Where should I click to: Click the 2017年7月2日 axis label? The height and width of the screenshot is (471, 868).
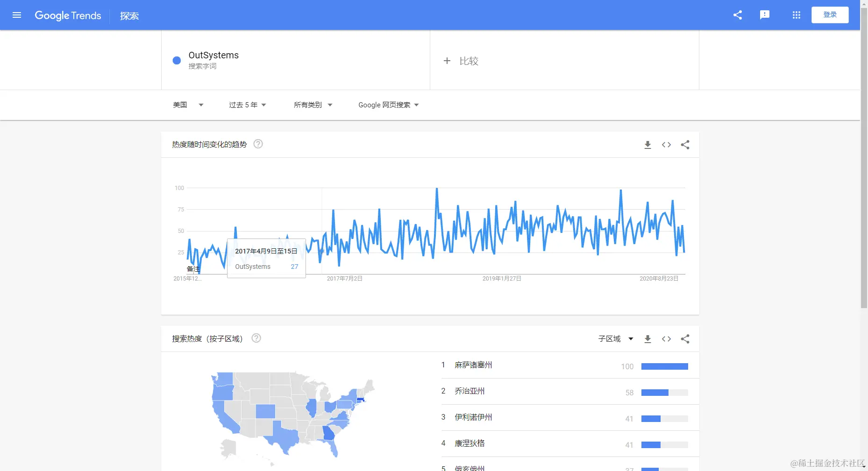click(345, 279)
